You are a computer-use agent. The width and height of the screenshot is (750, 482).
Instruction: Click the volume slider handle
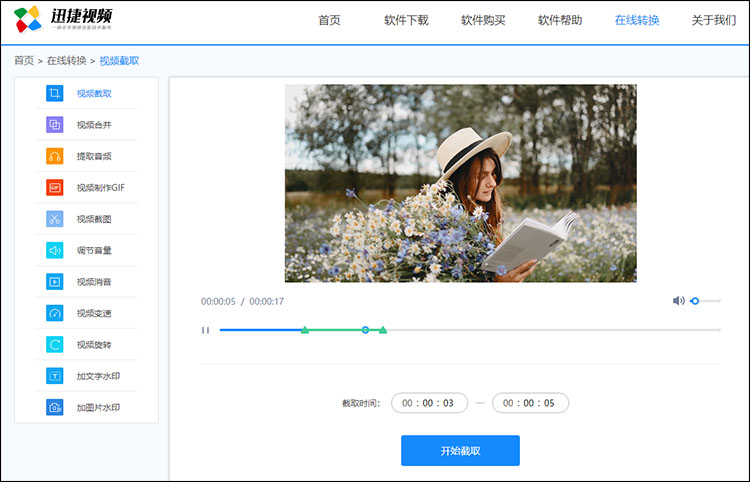[x=695, y=301]
